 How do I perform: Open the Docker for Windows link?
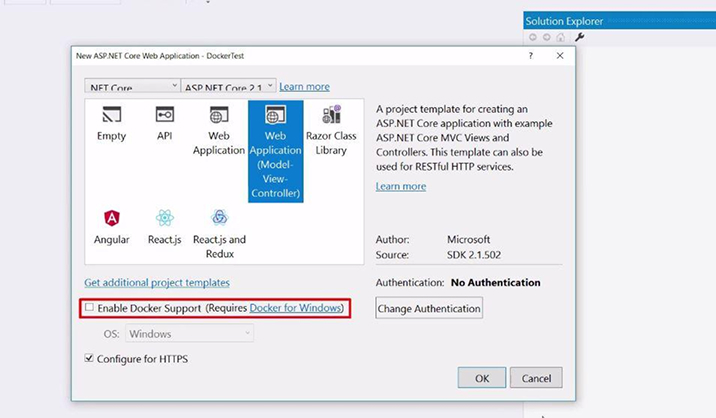coord(296,308)
